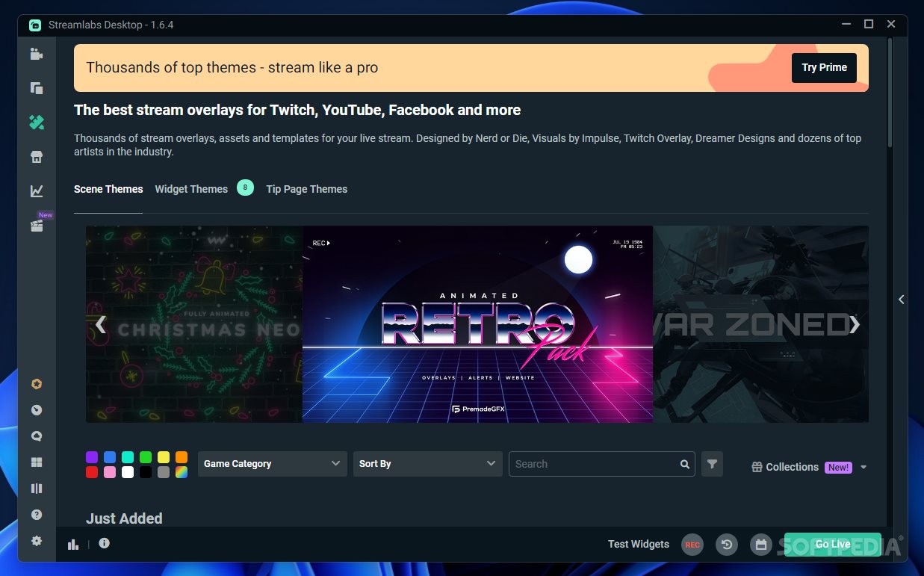Open the Layout Editor sidebar icon
This screenshot has height=576, width=924.
(36, 88)
